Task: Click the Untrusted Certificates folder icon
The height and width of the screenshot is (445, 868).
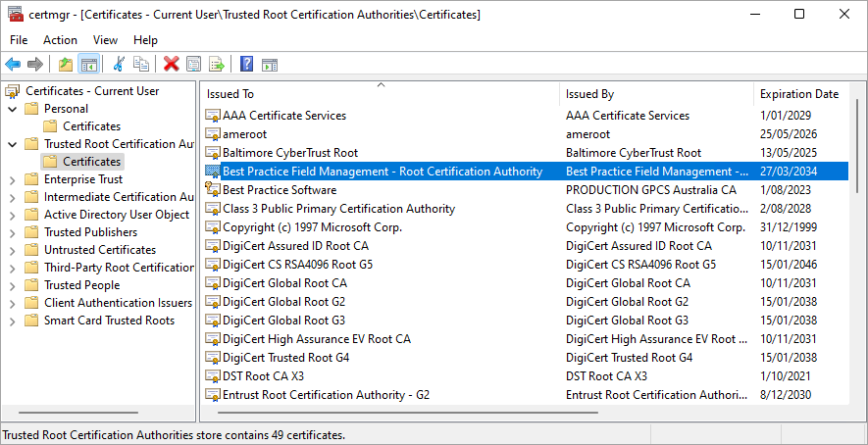Action: (32, 250)
